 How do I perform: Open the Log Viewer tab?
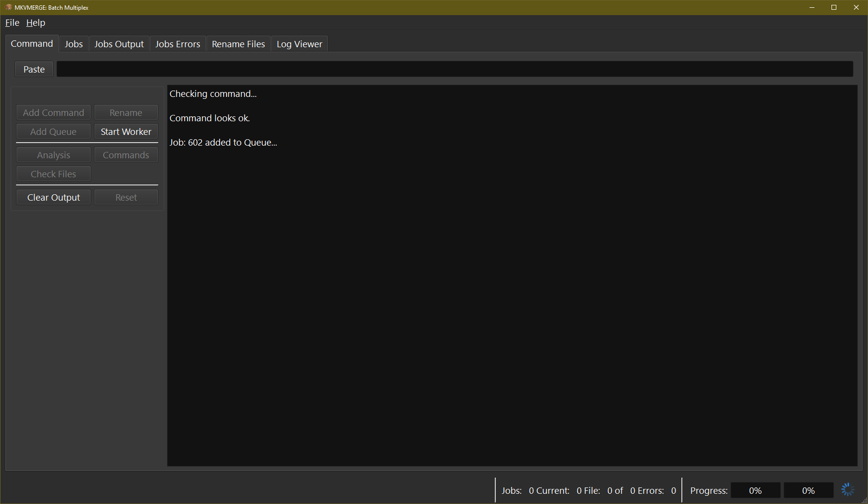[x=300, y=44]
